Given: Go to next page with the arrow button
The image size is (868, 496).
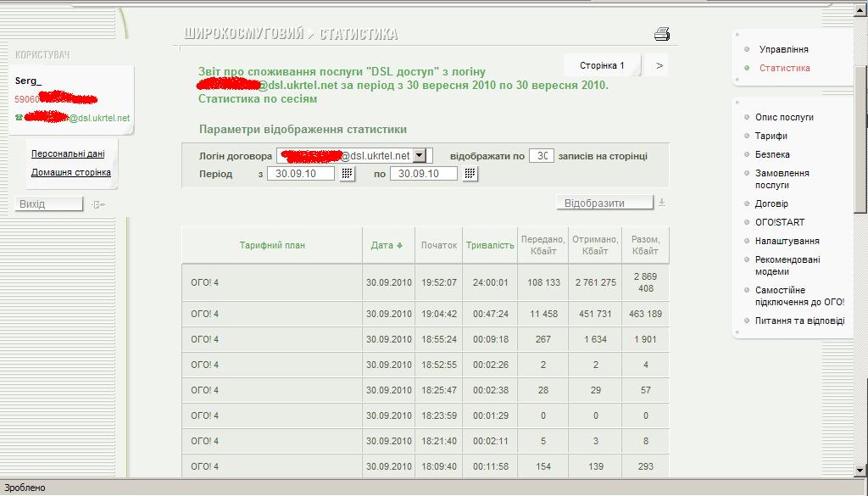Looking at the screenshot, I should 659,65.
